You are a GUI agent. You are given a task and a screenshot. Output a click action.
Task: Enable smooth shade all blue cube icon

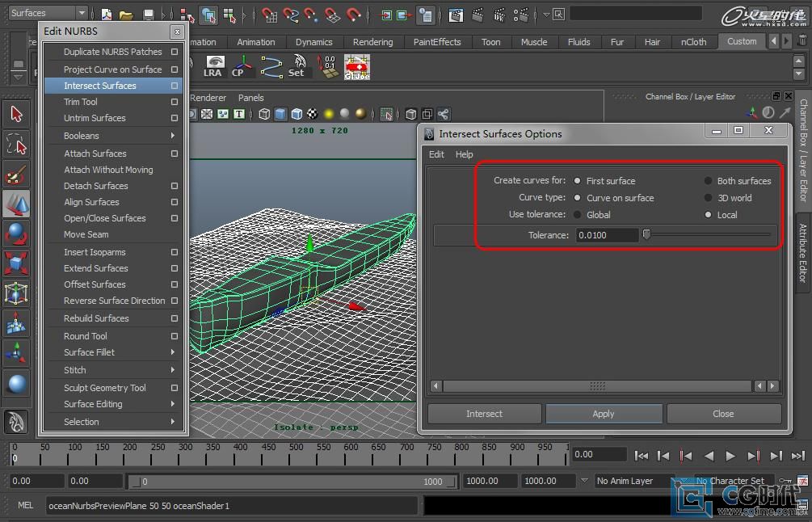tap(280, 114)
